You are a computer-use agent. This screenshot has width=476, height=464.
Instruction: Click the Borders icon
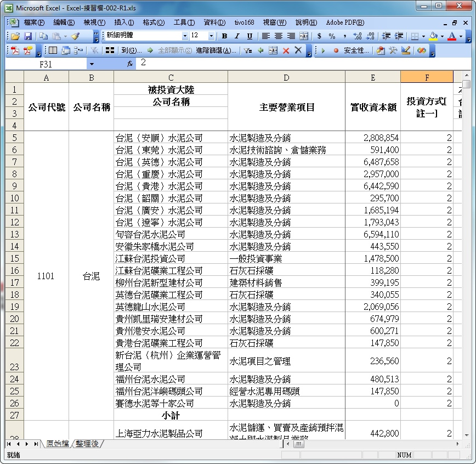coord(415,36)
